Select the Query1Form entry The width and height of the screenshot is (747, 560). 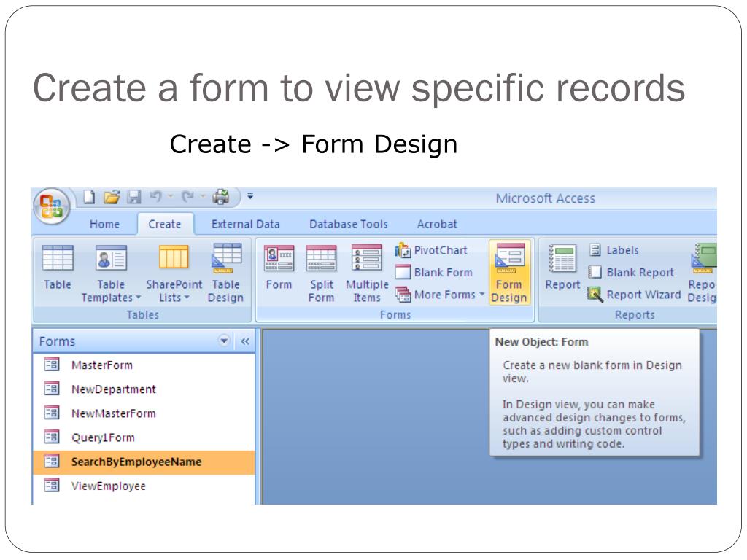(x=144, y=437)
